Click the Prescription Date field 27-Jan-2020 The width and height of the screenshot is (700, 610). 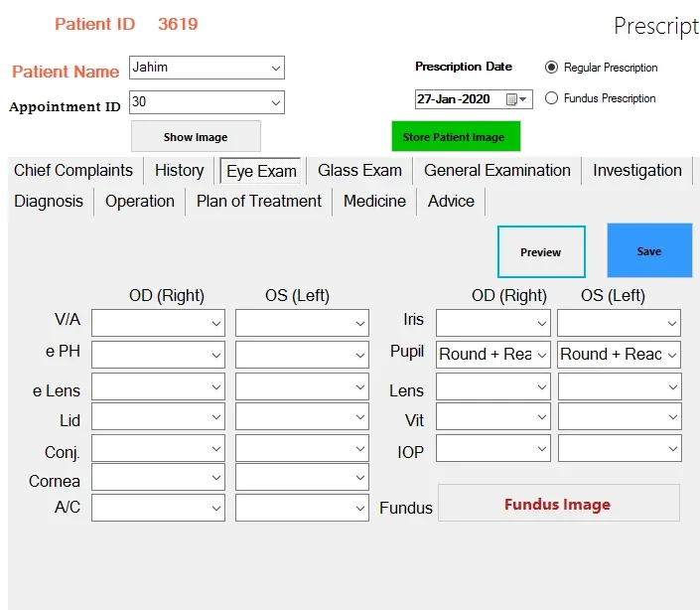coord(474,99)
